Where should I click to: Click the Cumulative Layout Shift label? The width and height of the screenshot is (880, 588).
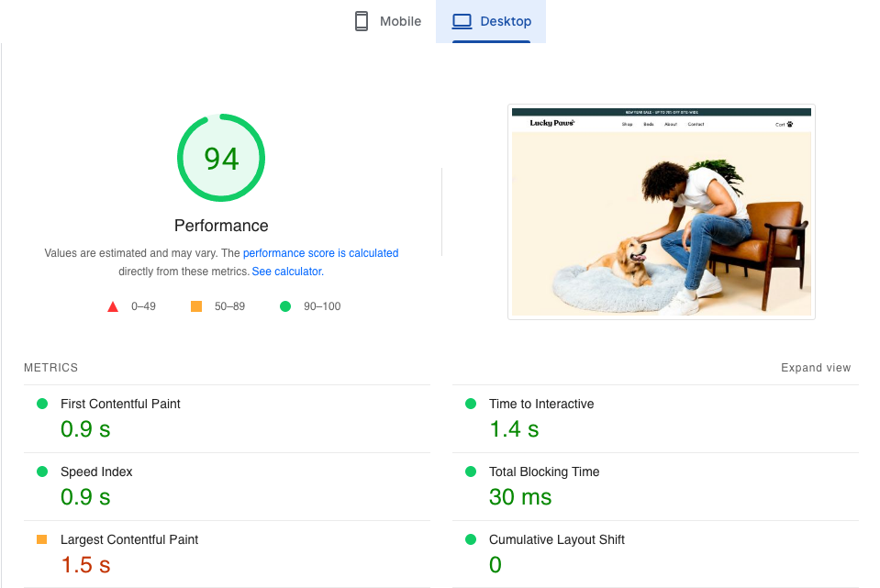[x=556, y=539]
